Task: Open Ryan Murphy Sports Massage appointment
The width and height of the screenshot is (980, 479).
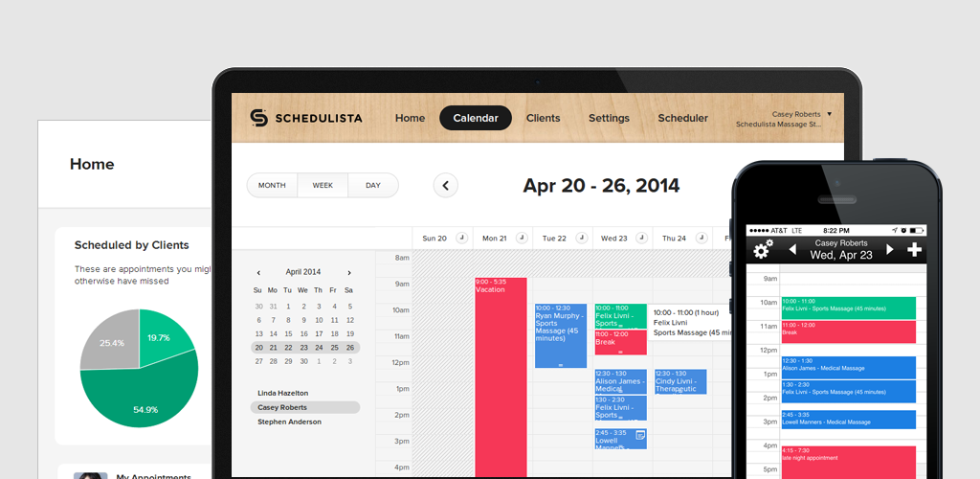Action: coord(561,336)
